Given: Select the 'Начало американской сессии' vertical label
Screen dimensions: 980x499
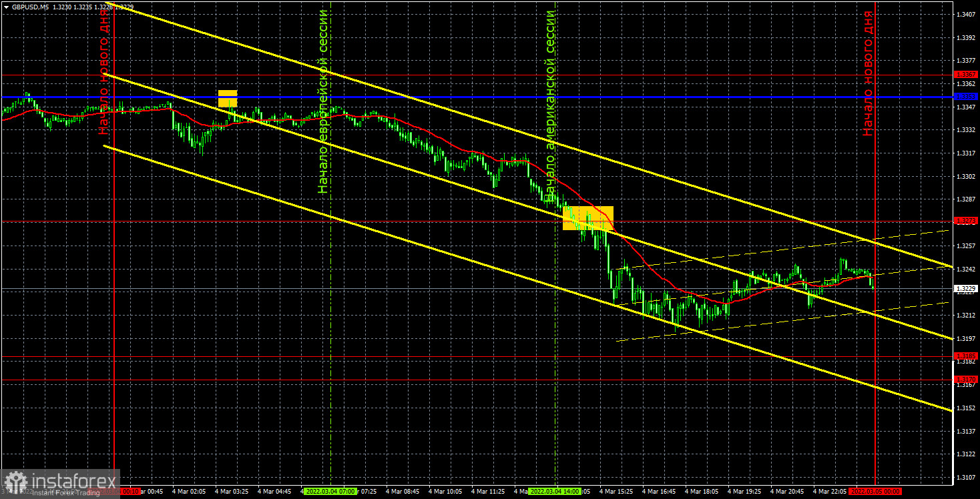Looking at the screenshot, I should [x=550, y=105].
